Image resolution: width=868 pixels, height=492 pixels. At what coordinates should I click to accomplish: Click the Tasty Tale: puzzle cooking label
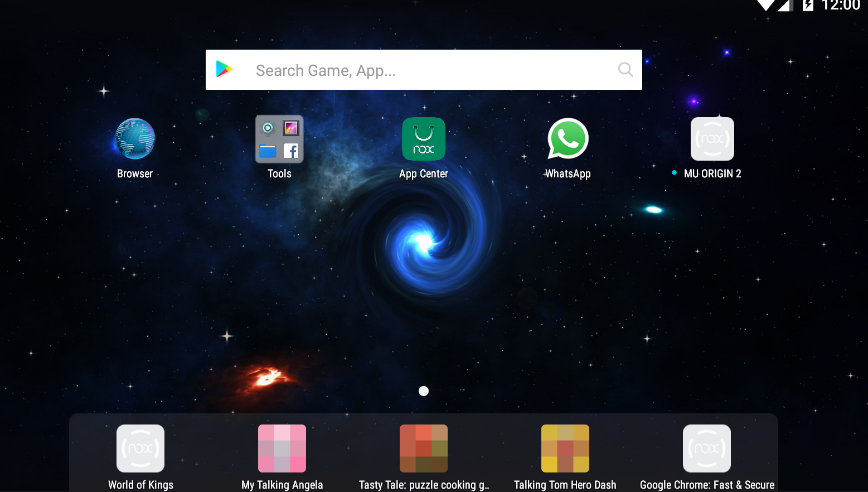[x=424, y=485]
